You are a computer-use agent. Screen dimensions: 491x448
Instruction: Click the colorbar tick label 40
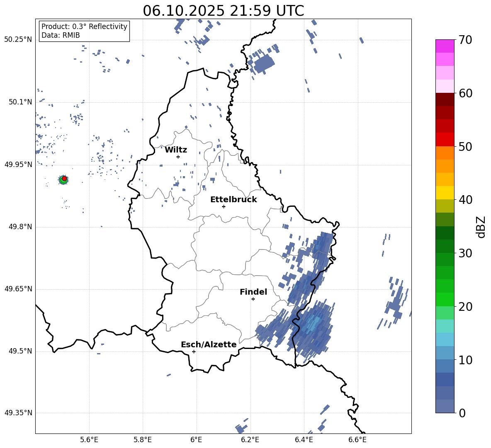point(465,200)
